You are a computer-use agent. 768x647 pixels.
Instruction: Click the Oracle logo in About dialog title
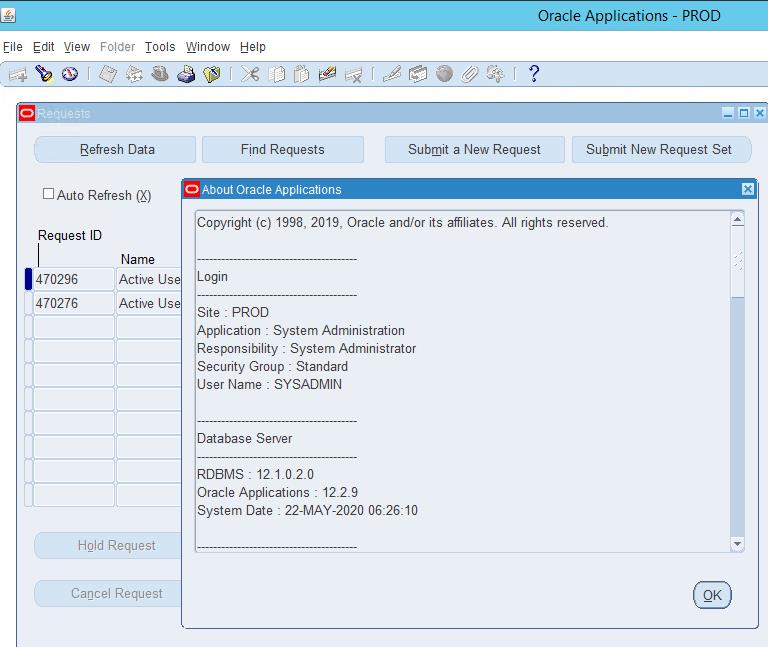point(192,189)
